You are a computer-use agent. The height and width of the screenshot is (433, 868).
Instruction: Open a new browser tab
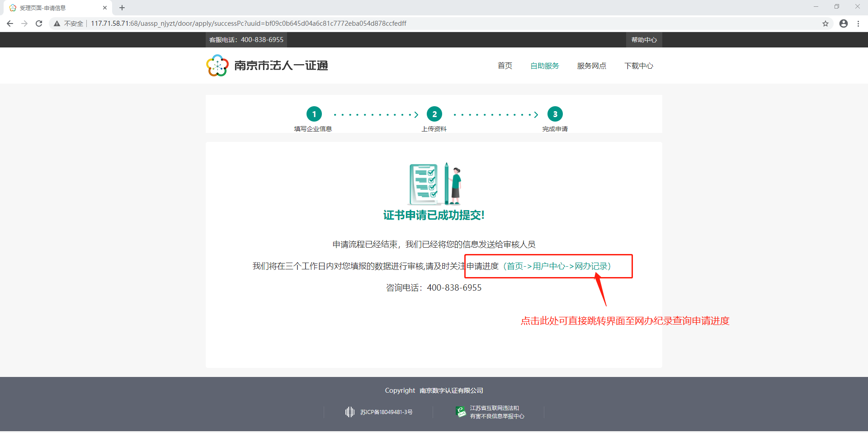[x=122, y=8]
